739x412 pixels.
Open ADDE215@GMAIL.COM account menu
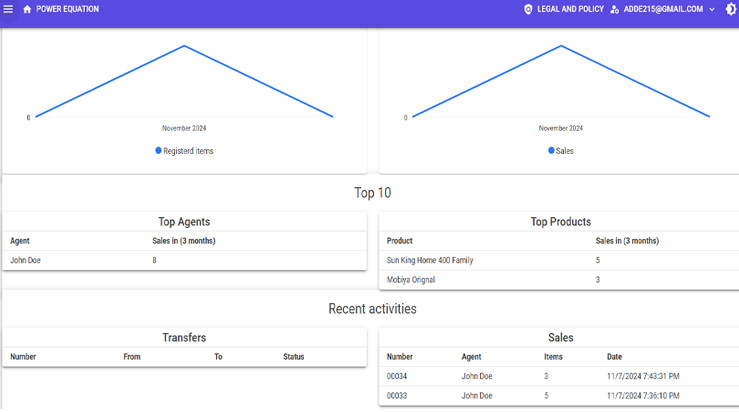click(663, 9)
